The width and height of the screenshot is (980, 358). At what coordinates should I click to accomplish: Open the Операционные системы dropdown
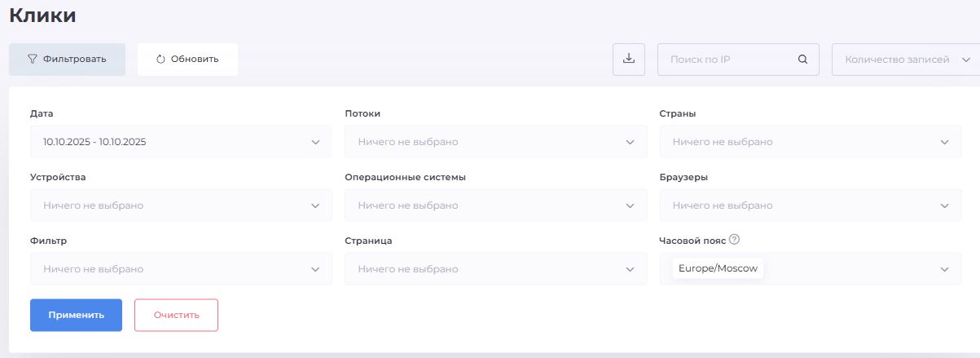point(495,206)
